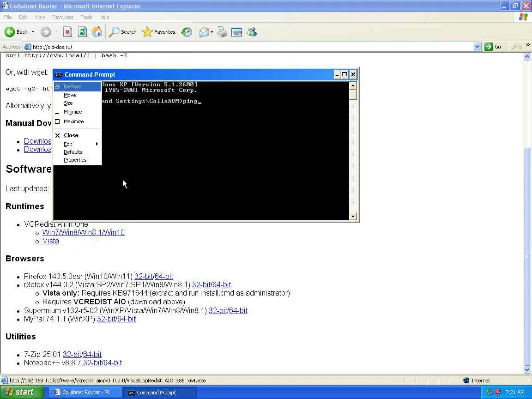Click the Messenger people icon
The width and height of the screenshot is (532, 399).
point(252,32)
